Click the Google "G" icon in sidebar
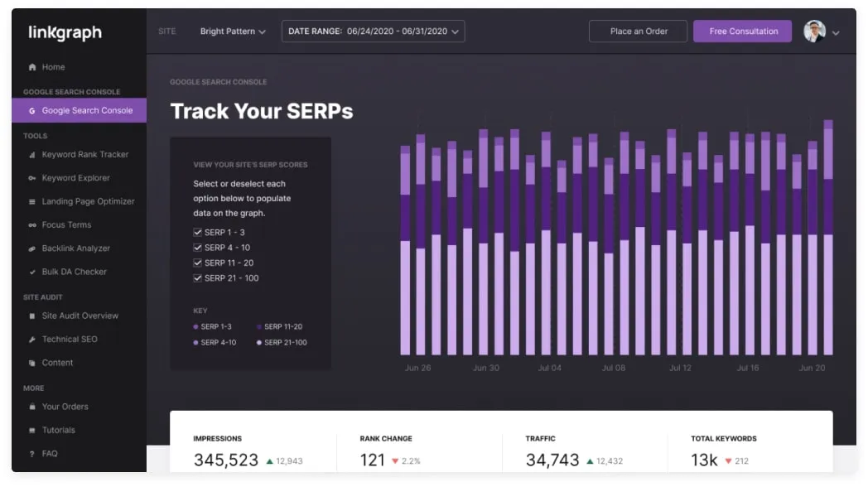Screen dimensions: 868x487 pos(32,111)
